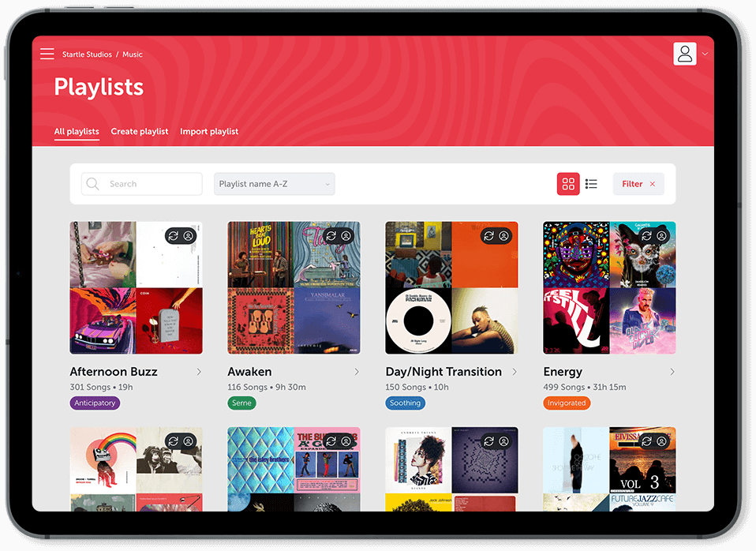The image size is (756, 551).
Task: Expand the account menu arrow beside avatar
Action: [x=705, y=54]
